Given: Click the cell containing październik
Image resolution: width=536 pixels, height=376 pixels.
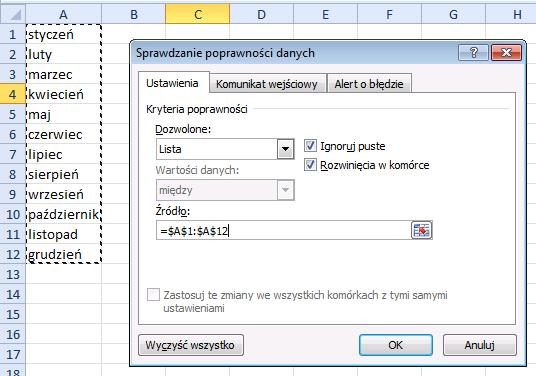Looking at the screenshot, I should [x=64, y=214].
